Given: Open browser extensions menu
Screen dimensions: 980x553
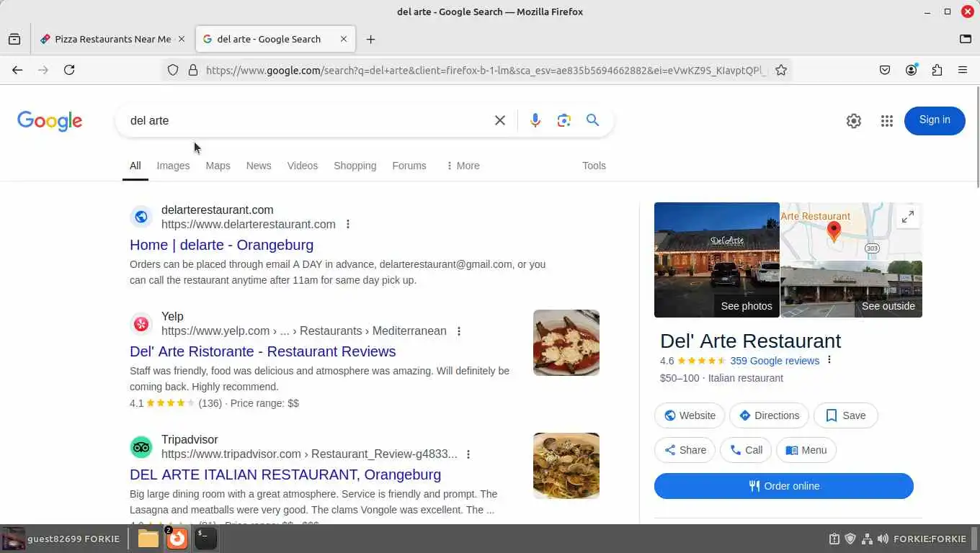Looking at the screenshot, I should pos(937,70).
